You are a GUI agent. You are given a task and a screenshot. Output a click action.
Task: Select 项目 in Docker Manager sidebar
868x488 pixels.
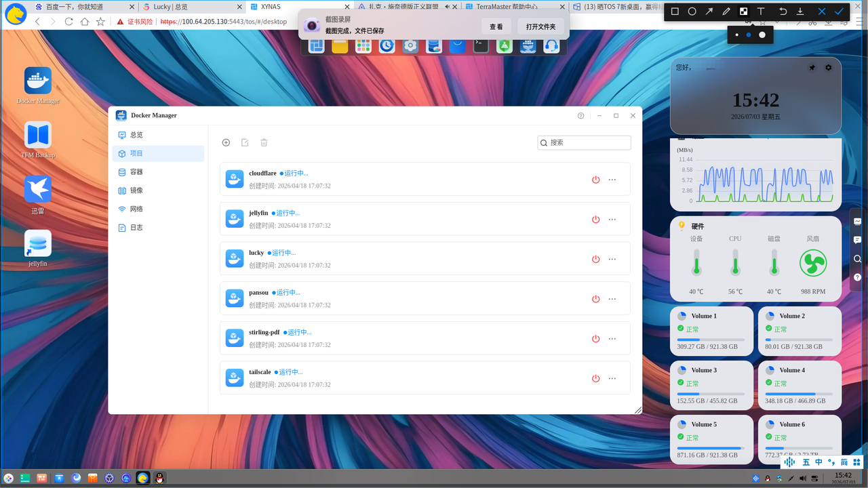pos(158,153)
